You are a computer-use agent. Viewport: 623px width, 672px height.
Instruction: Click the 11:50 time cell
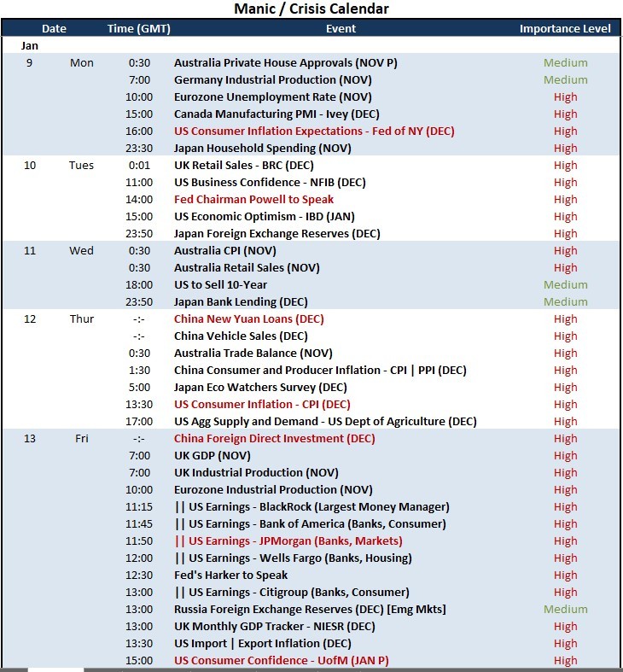click(x=139, y=541)
